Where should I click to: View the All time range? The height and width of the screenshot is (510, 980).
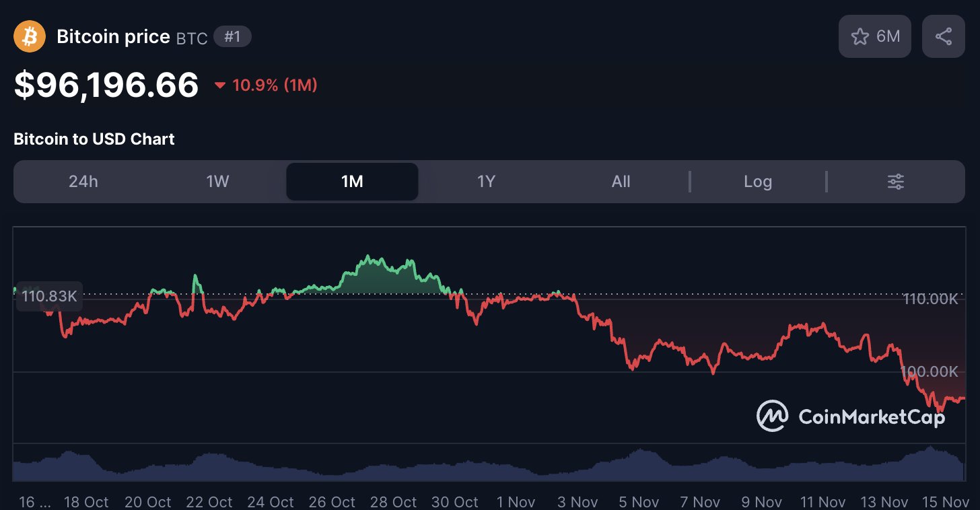(x=621, y=182)
